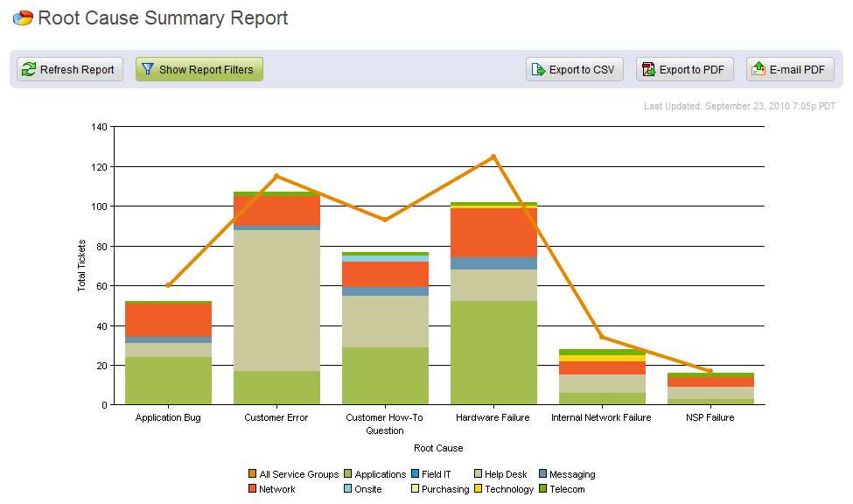Click the CSV export document icon

pyautogui.click(x=538, y=69)
